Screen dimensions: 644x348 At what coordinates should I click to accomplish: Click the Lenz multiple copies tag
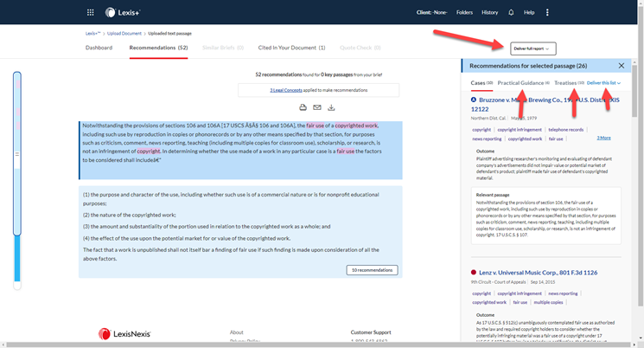(548, 302)
